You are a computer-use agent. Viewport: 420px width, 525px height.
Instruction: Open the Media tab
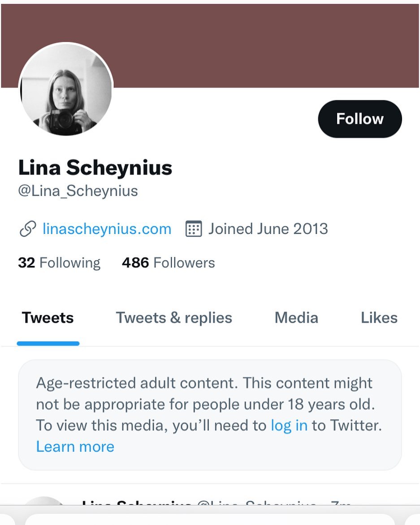(296, 318)
